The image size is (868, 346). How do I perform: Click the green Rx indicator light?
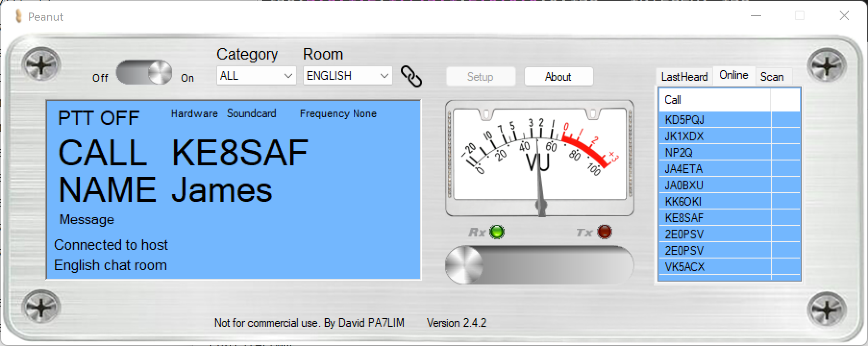496,232
